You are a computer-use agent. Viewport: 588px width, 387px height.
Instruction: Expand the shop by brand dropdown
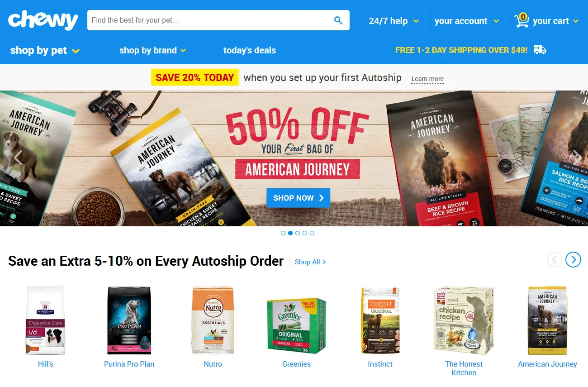click(x=153, y=50)
